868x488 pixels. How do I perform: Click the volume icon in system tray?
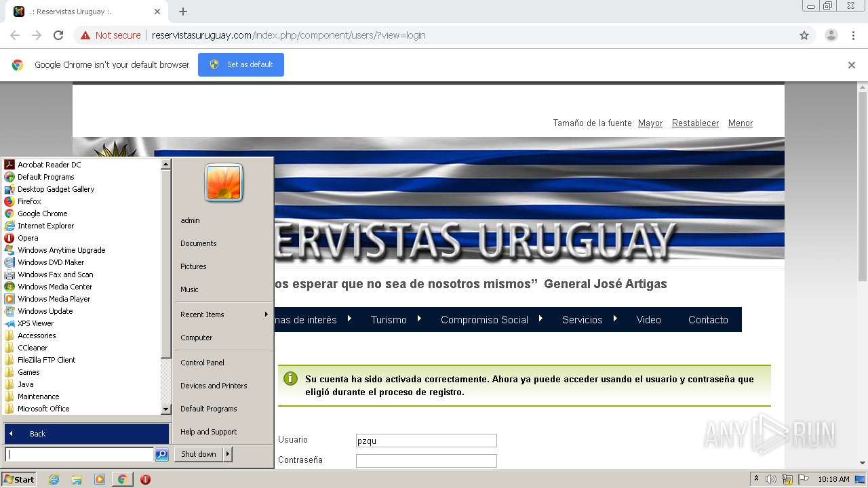coord(771,479)
